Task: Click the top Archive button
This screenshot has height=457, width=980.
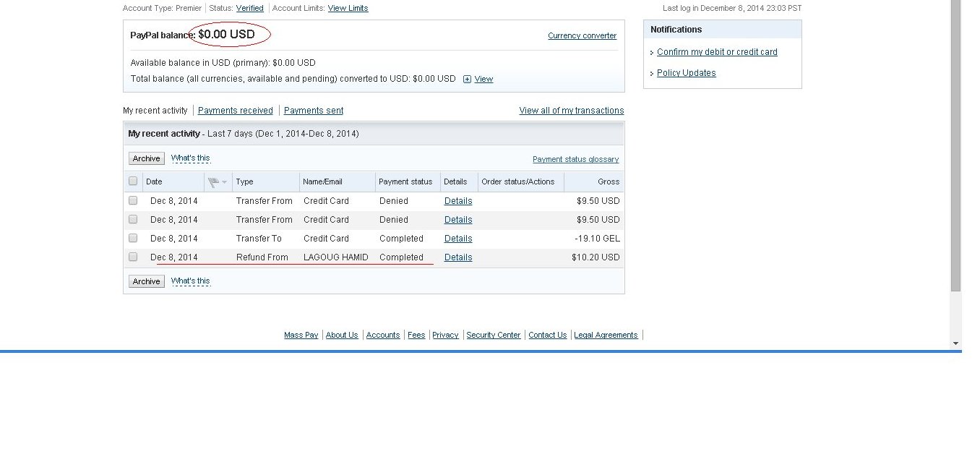Action: pyautogui.click(x=147, y=158)
